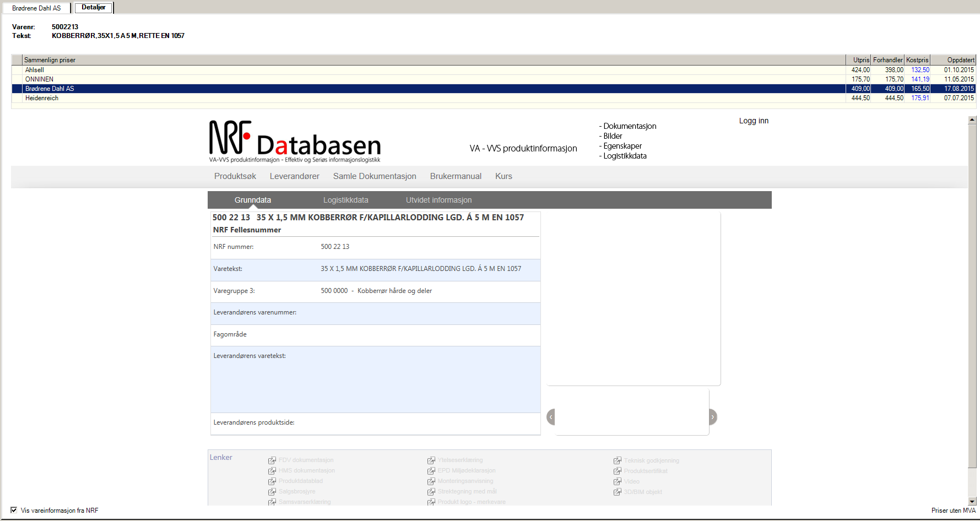Viewport: 980px width, 521px height.
Task: Click the previous-image arrow in the picture carousel
Action: pyautogui.click(x=550, y=417)
